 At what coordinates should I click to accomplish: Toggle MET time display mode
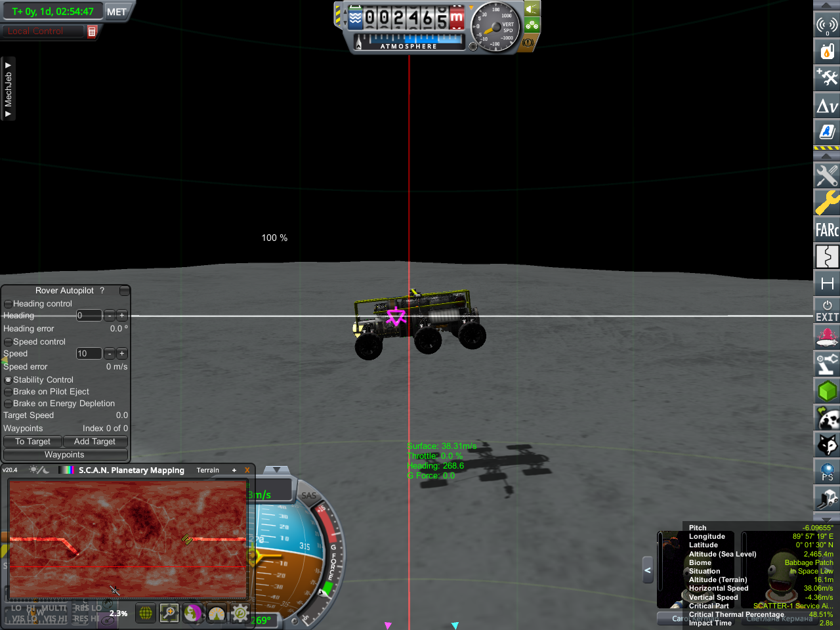(117, 11)
